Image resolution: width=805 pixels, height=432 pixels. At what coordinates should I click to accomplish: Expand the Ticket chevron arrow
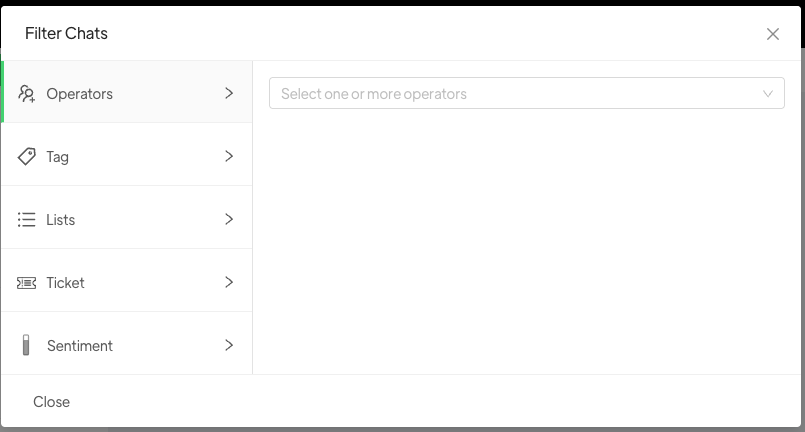229,282
